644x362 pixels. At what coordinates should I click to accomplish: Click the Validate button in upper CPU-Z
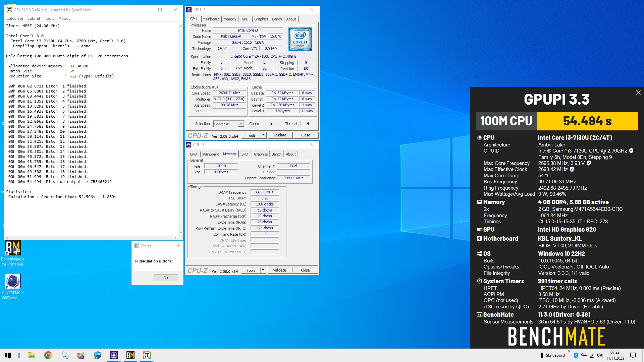coord(280,135)
